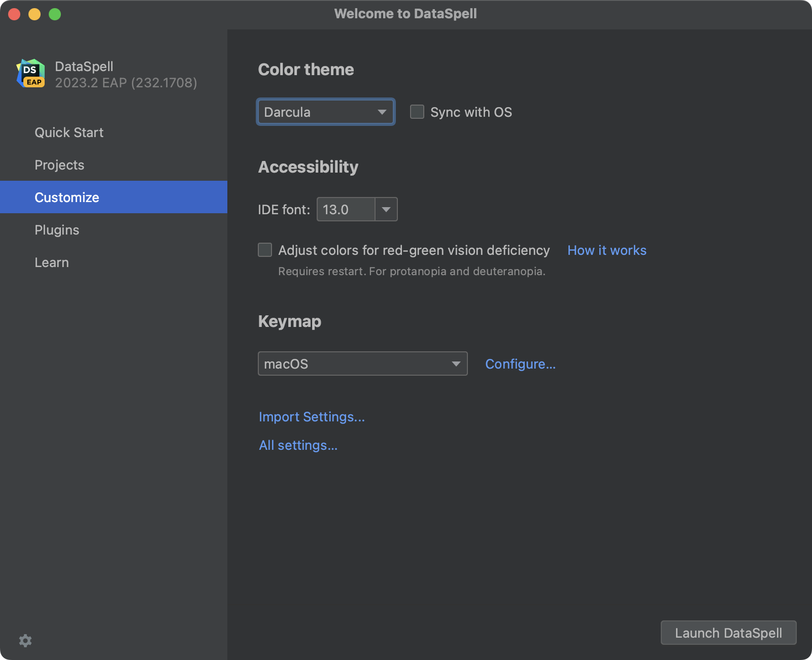This screenshot has height=660, width=812.
Task: Open the Plugins section
Action: pyautogui.click(x=56, y=229)
